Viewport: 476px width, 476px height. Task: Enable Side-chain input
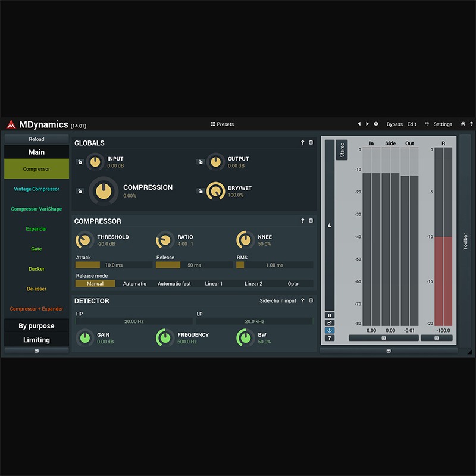tap(278, 301)
